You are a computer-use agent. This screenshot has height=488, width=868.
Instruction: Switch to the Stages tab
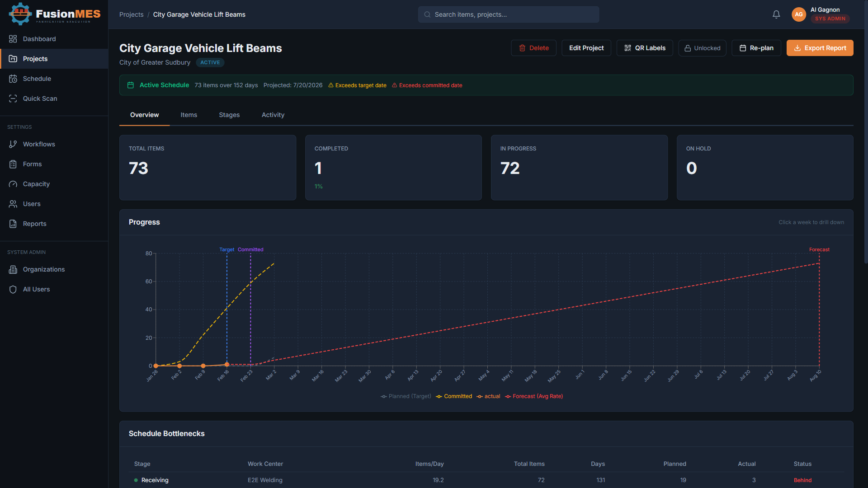point(229,115)
